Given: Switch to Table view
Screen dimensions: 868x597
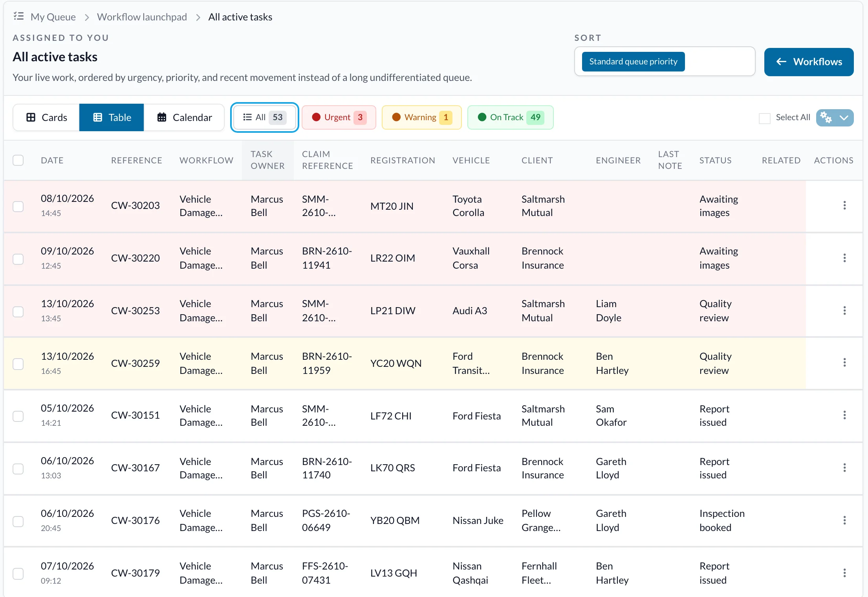Looking at the screenshot, I should 112,117.
